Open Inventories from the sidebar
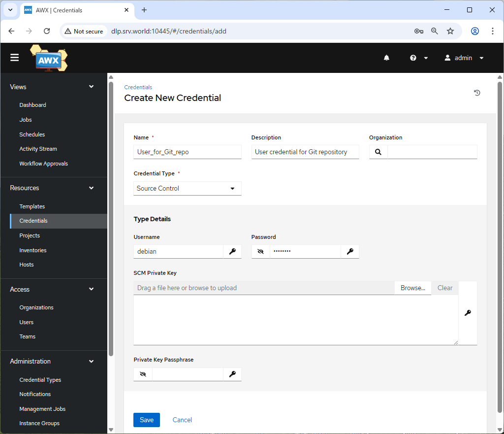Viewport: 504px width, 434px height. coord(33,250)
